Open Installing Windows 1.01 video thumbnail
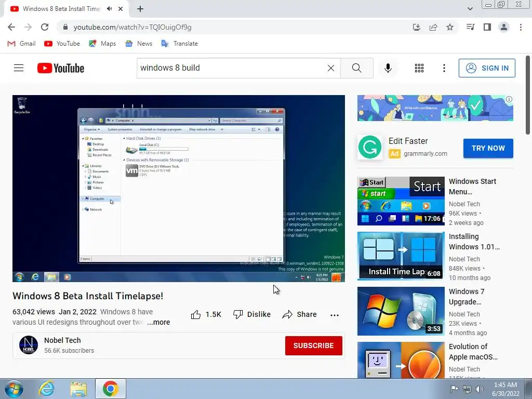This screenshot has width=532, height=399. [x=401, y=256]
